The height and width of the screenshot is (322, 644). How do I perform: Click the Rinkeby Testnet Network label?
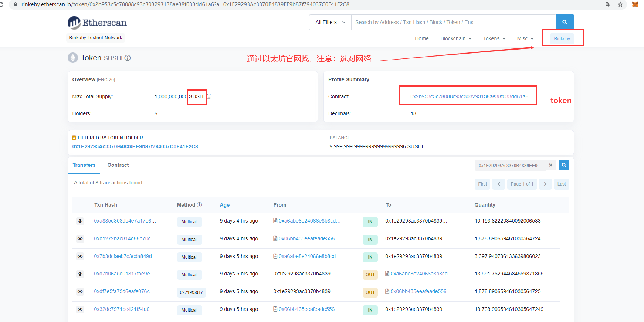(x=95, y=38)
